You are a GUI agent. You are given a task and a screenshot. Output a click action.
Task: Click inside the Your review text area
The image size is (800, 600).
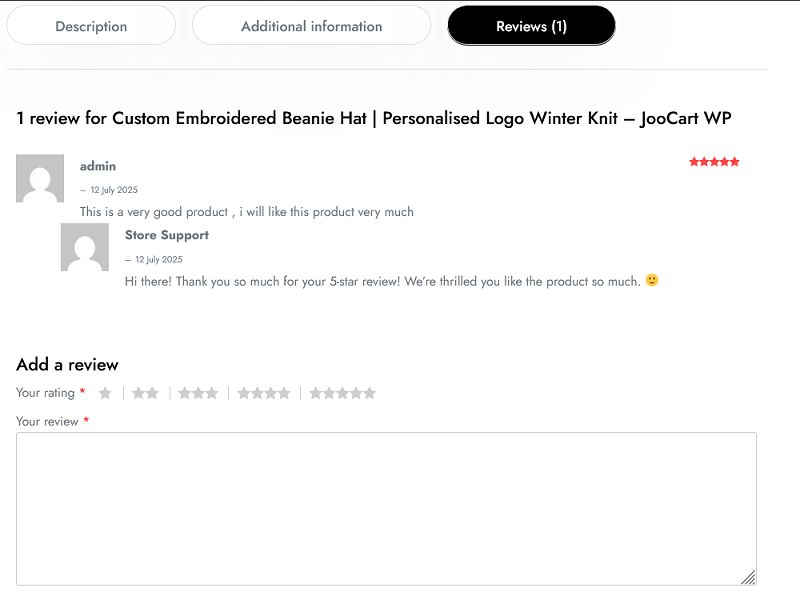click(386, 508)
